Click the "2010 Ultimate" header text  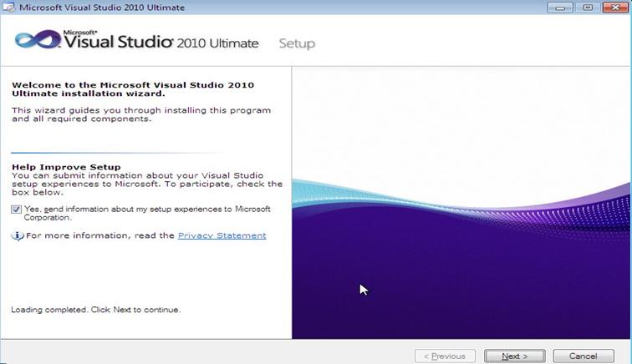tap(217, 43)
